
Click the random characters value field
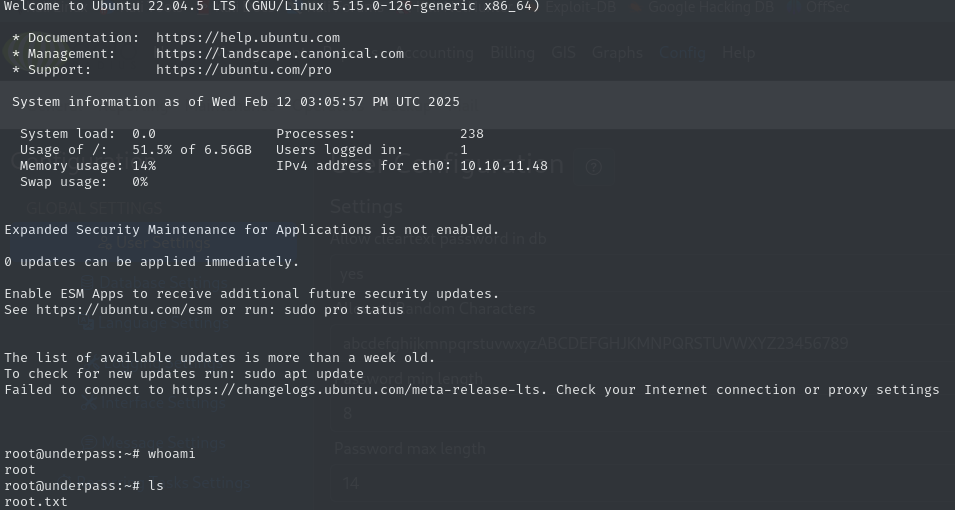pyautogui.click(x=595, y=344)
